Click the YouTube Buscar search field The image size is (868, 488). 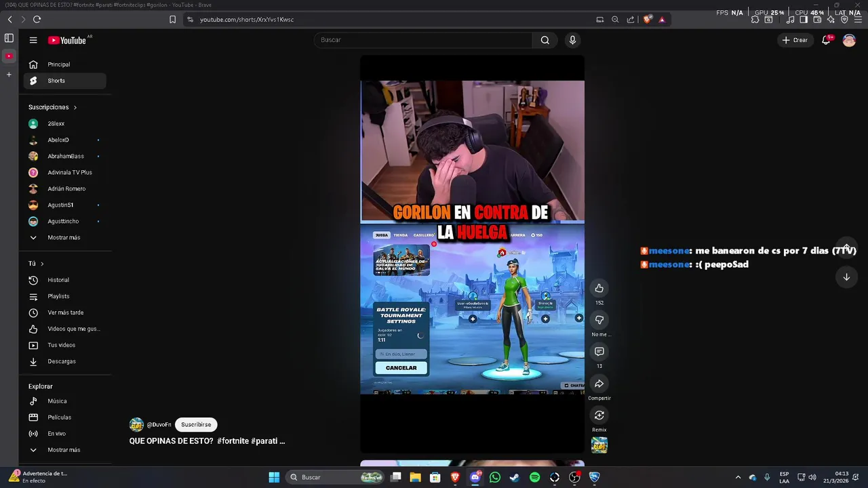(424, 40)
